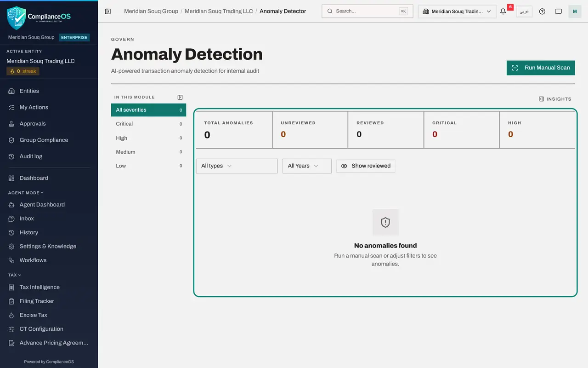Filter by Medium severity
588x368 pixels.
pyautogui.click(x=148, y=152)
